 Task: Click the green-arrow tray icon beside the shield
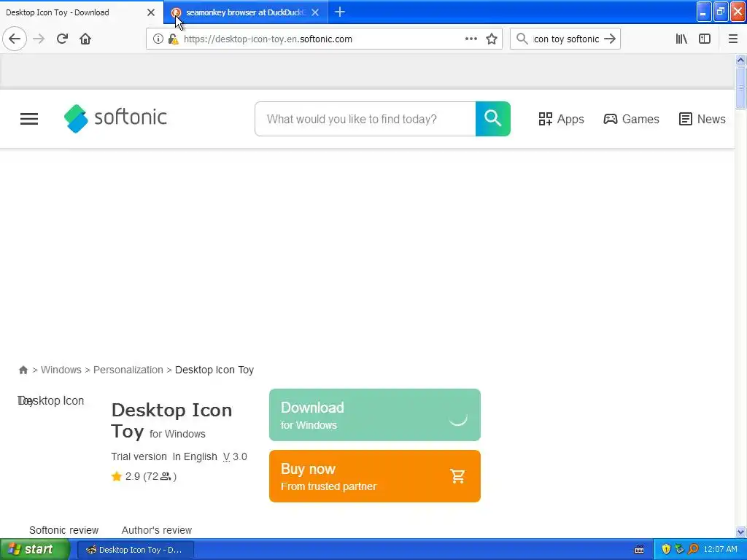(679, 550)
